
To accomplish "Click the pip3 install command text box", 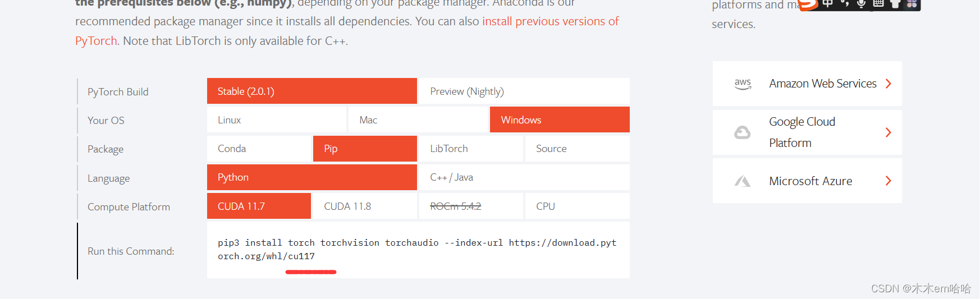I will 418,250.
